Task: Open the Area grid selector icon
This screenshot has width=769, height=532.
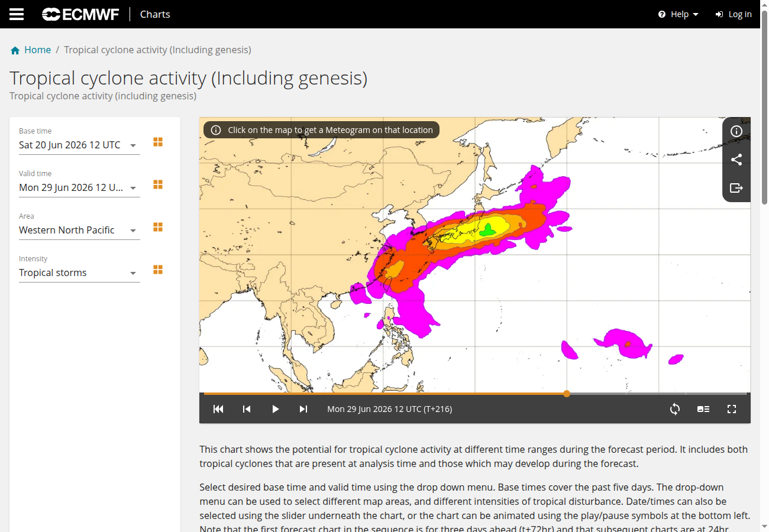Action: pyautogui.click(x=158, y=228)
